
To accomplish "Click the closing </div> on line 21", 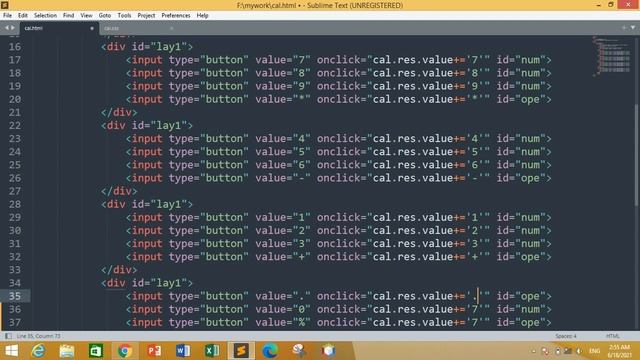I will [x=119, y=112].
